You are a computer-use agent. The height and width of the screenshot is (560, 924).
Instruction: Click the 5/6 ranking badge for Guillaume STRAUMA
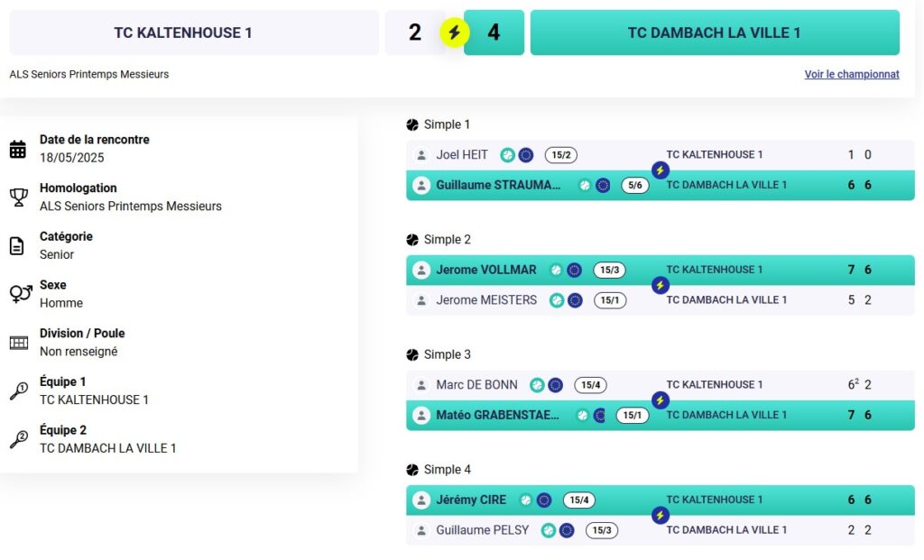[x=634, y=185]
